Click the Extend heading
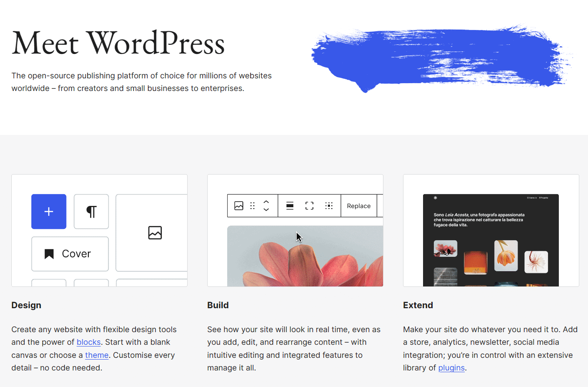 (x=418, y=305)
